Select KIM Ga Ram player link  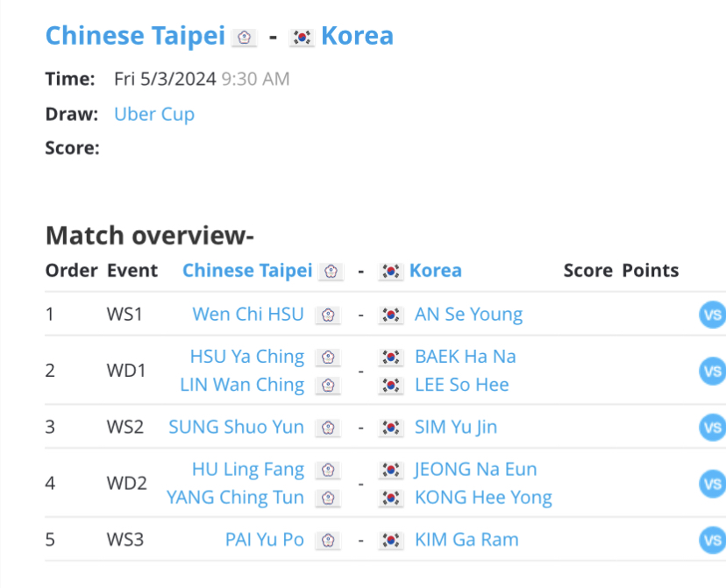(466, 540)
